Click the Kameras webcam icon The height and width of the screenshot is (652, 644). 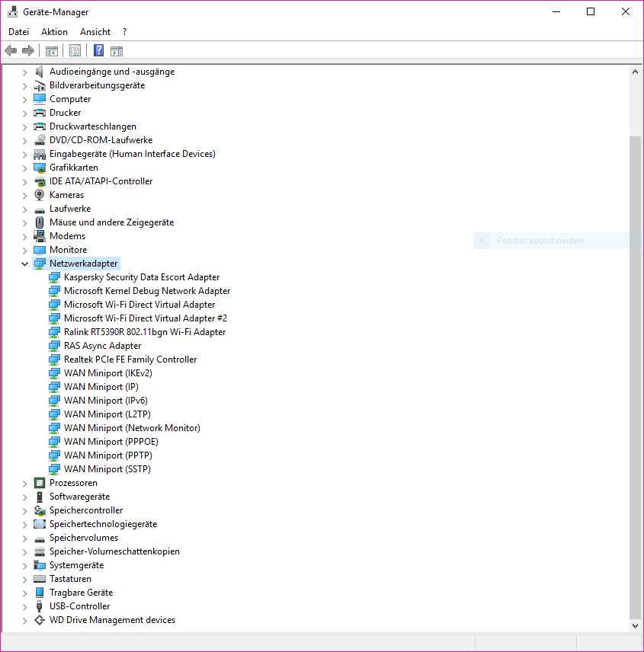[40, 195]
